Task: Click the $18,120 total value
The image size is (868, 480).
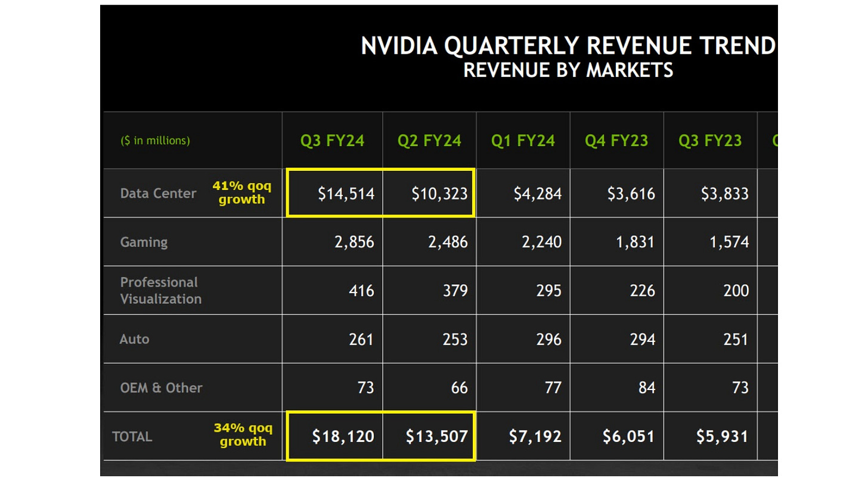Action: (x=343, y=437)
